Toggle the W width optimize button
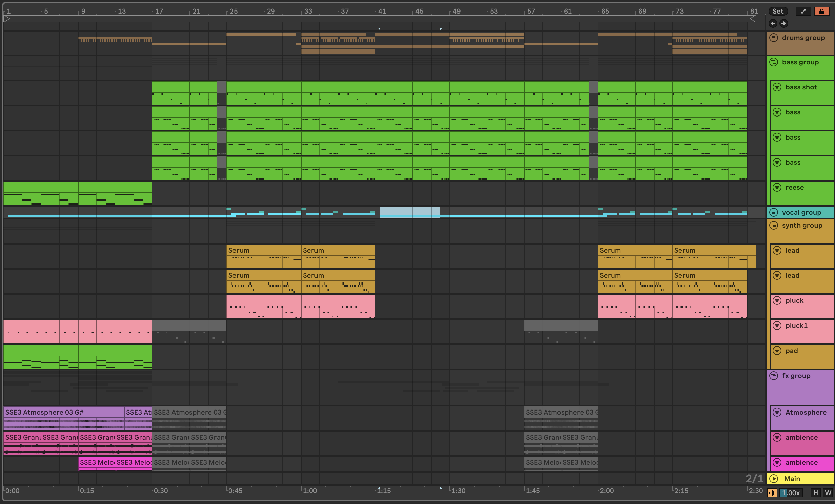The width and height of the screenshot is (835, 504). click(828, 493)
